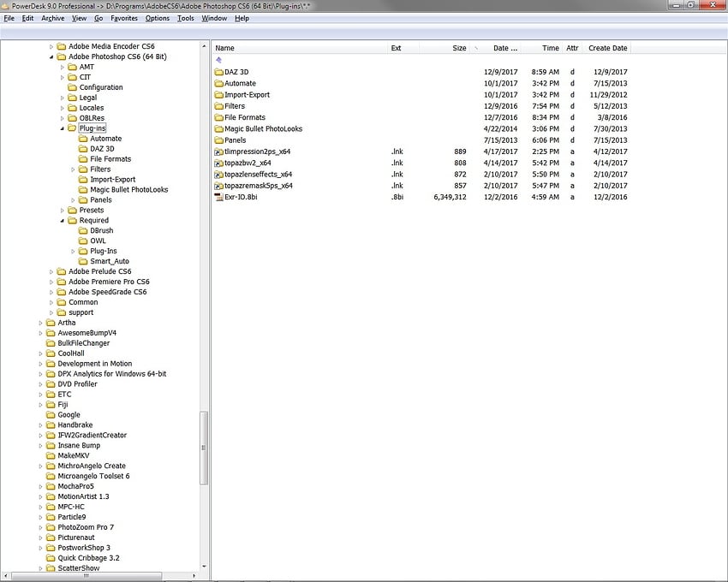Viewport: 728px width, 582px height.
Task: Click the topazlenseffects_x64 shortcut icon
Action: click(x=218, y=175)
